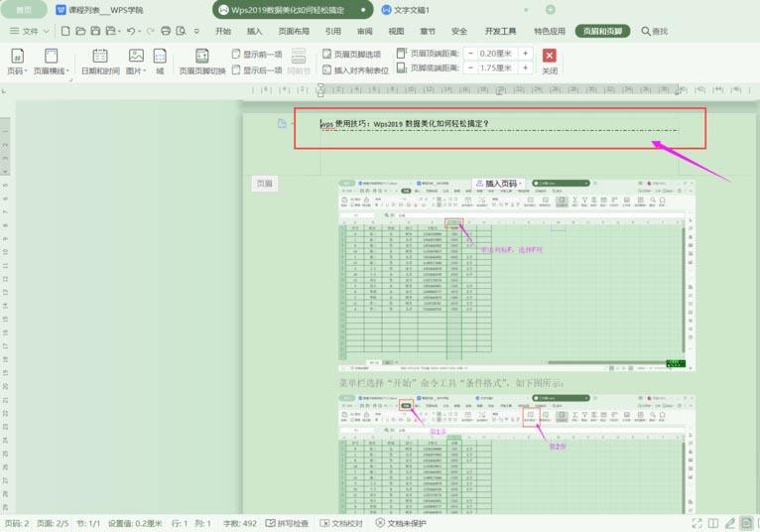Insert 日期和时间 date and time
The height and width of the screenshot is (532, 760).
(x=100, y=62)
